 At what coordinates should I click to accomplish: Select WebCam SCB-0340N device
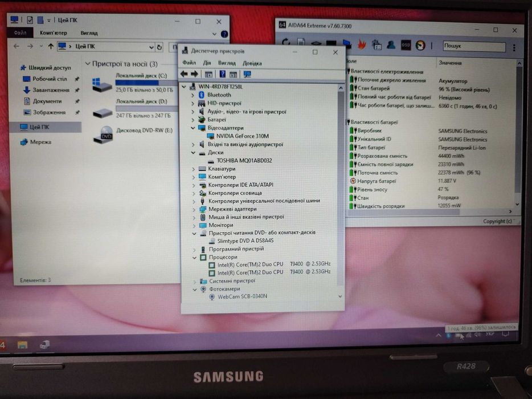[242, 296]
